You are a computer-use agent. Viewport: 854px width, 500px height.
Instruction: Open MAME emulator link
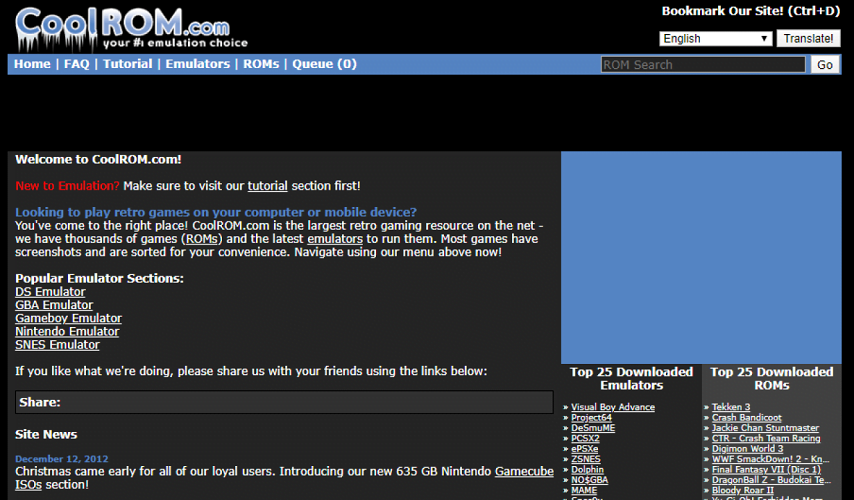[584, 490]
